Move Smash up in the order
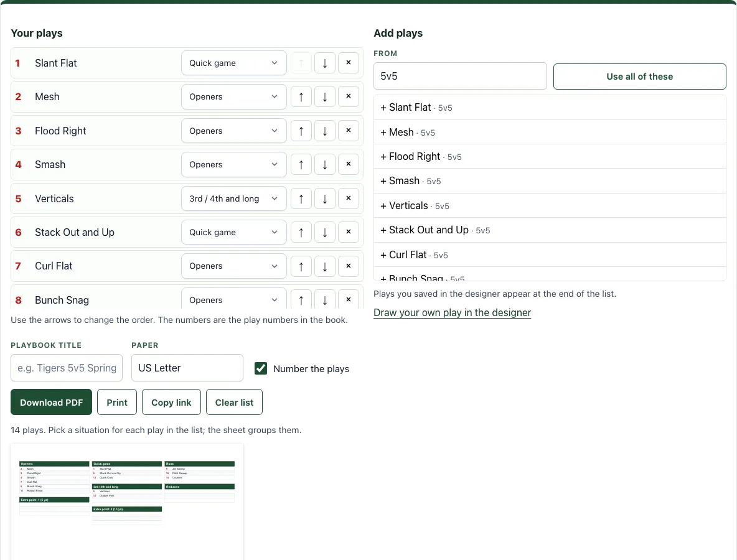Viewport: 737px width, 560px height. (x=301, y=164)
